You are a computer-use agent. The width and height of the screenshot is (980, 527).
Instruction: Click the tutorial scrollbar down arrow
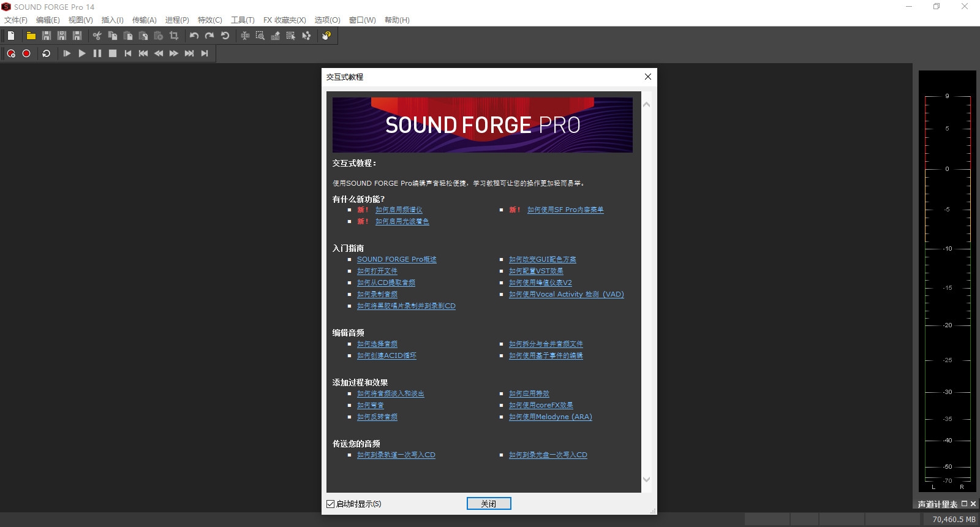tap(646, 479)
